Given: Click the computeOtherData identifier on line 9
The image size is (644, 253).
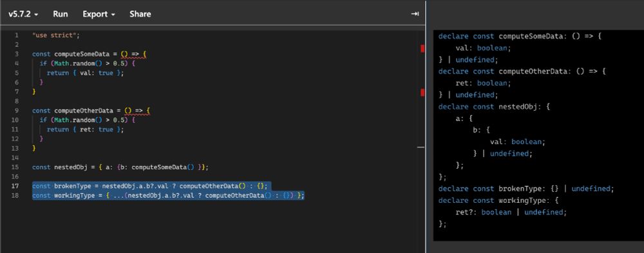Looking at the screenshot, I should pyautogui.click(x=84, y=111).
